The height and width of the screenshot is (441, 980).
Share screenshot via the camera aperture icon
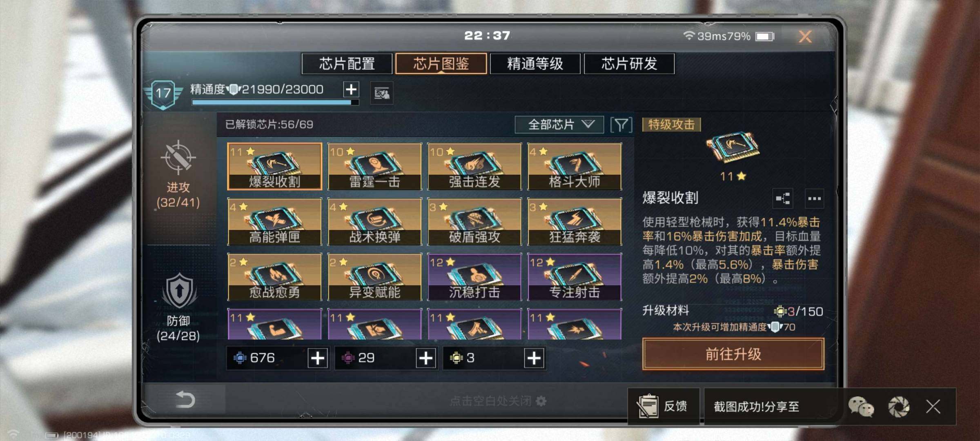pos(899,407)
